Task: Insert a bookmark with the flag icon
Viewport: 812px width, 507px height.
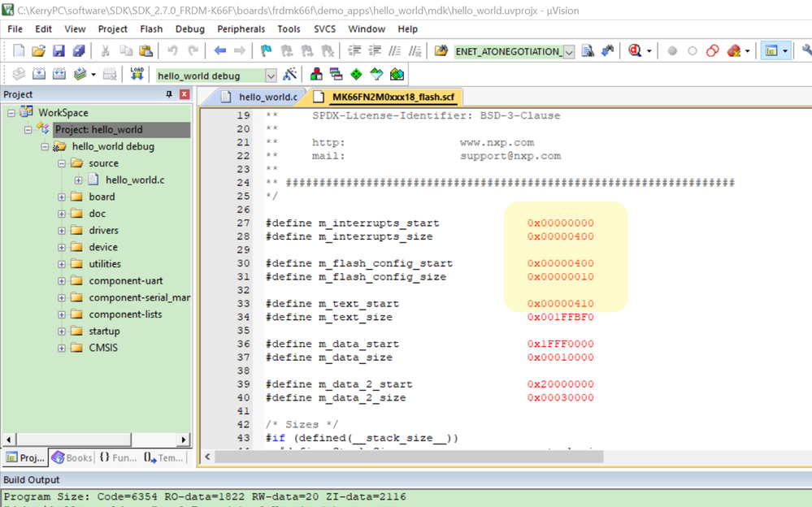Action: click(x=266, y=50)
